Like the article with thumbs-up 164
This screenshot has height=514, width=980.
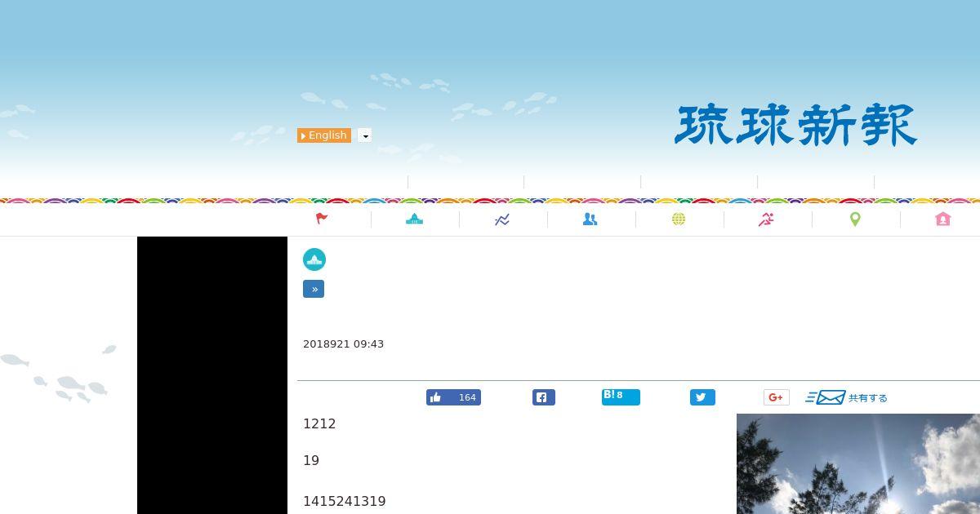[x=453, y=397]
